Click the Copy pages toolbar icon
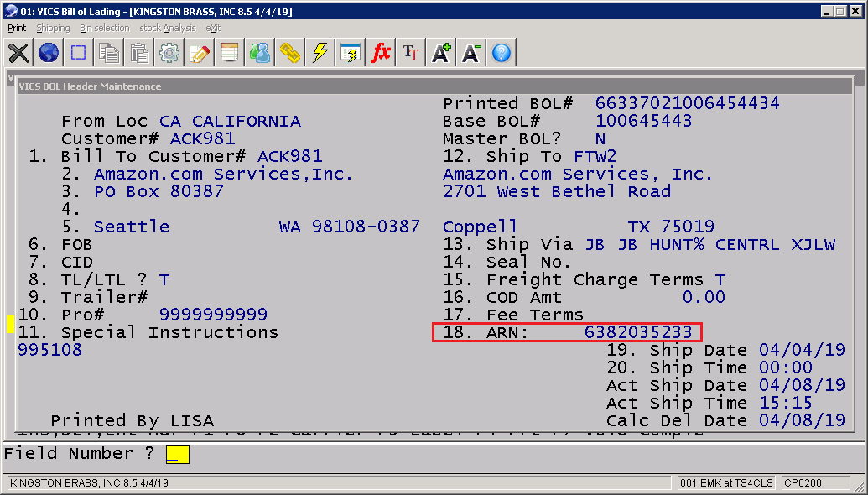 (108, 53)
